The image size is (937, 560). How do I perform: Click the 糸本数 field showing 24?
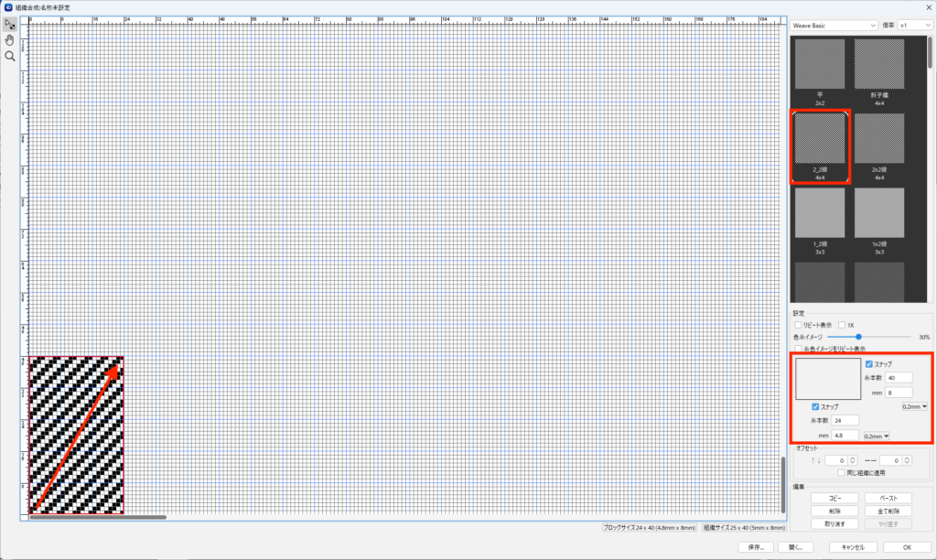(x=845, y=420)
